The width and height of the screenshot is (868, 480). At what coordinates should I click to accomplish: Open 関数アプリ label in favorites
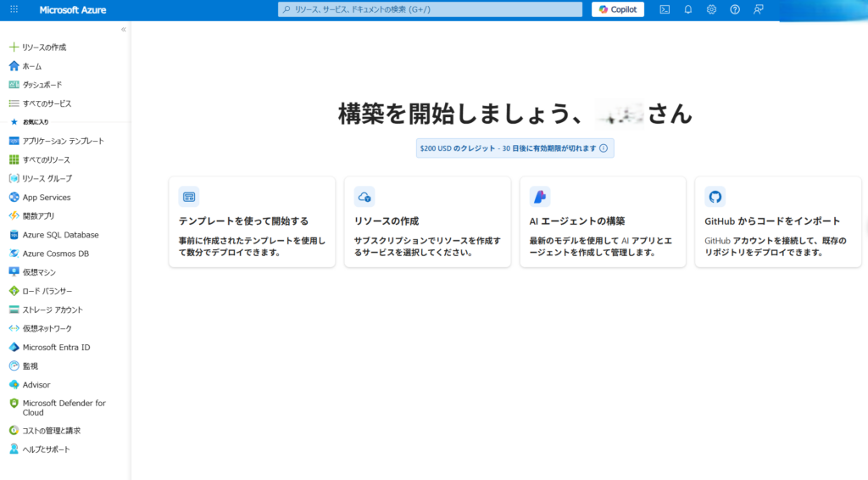click(x=38, y=216)
